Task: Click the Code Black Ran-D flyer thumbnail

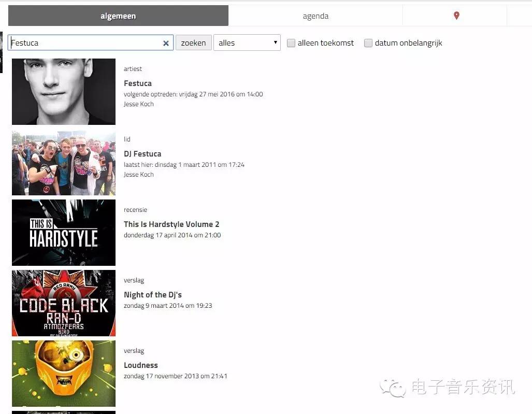Action: pyautogui.click(x=64, y=303)
